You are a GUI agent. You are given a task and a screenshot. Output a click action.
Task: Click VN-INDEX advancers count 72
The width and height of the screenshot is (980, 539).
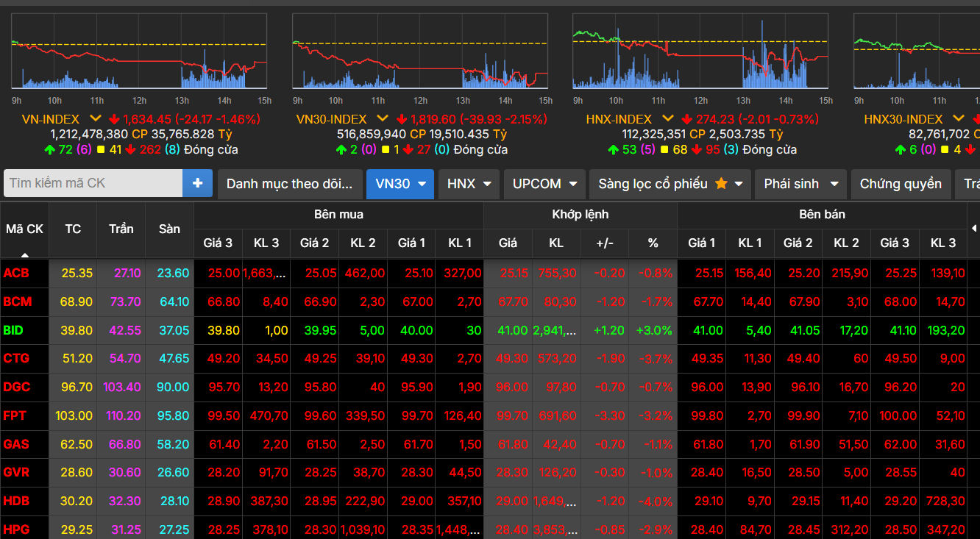point(65,149)
